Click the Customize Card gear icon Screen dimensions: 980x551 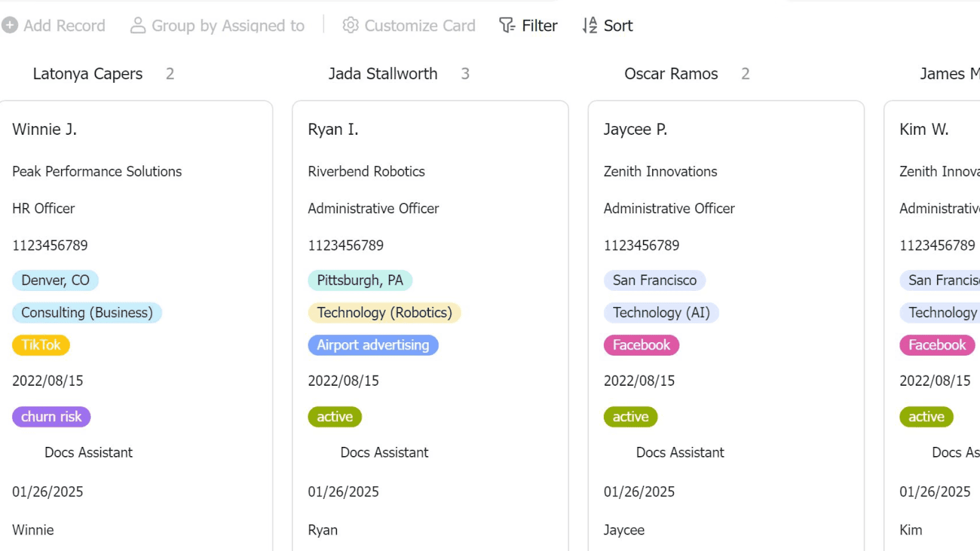pos(350,25)
